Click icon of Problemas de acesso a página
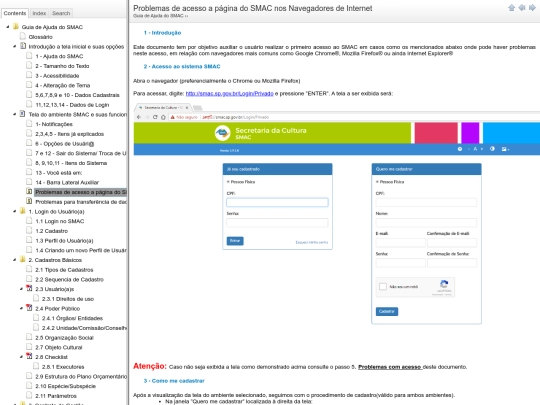The width and height of the screenshot is (540, 405). point(30,191)
